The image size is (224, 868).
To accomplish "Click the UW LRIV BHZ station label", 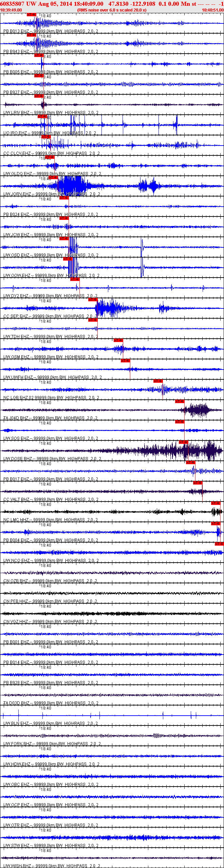I will (x=16, y=113).
